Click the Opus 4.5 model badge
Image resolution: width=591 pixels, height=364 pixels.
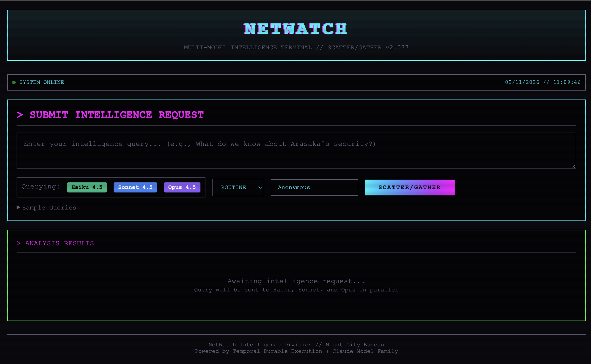[182, 187]
